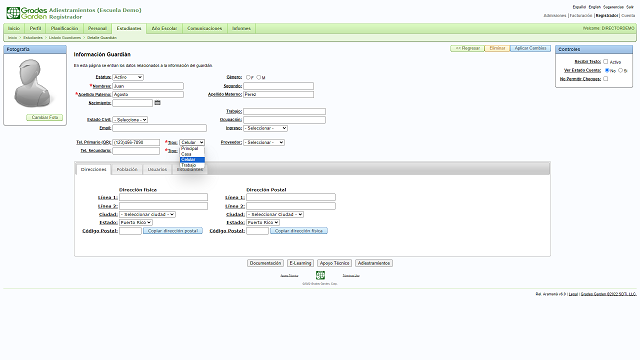
Task: Open the Planificación menu tab
Action: tap(64, 28)
